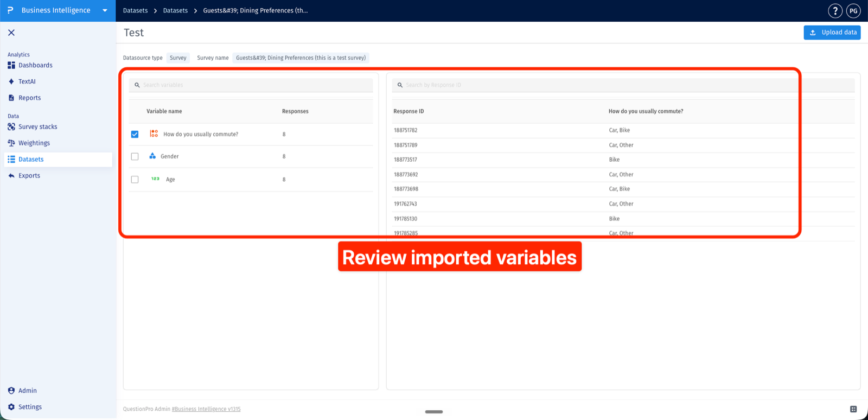Click the Survey stacks icon
The image size is (868, 420).
point(11,126)
